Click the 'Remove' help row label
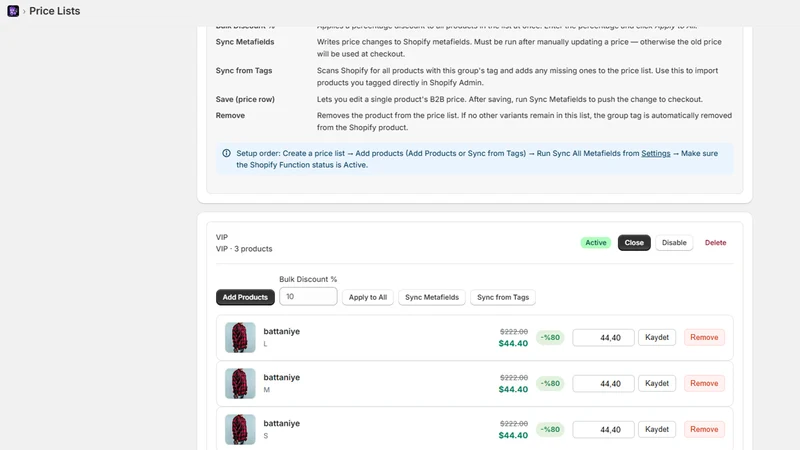The width and height of the screenshot is (800, 450). [x=230, y=115]
